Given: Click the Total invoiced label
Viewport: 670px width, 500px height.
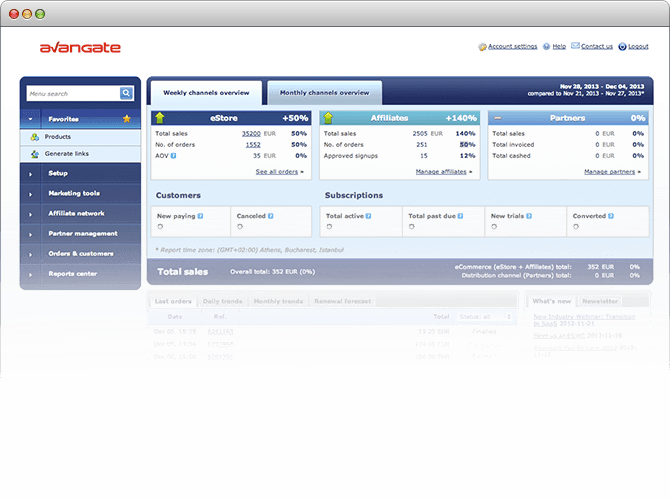Looking at the screenshot, I should pos(513,145).
